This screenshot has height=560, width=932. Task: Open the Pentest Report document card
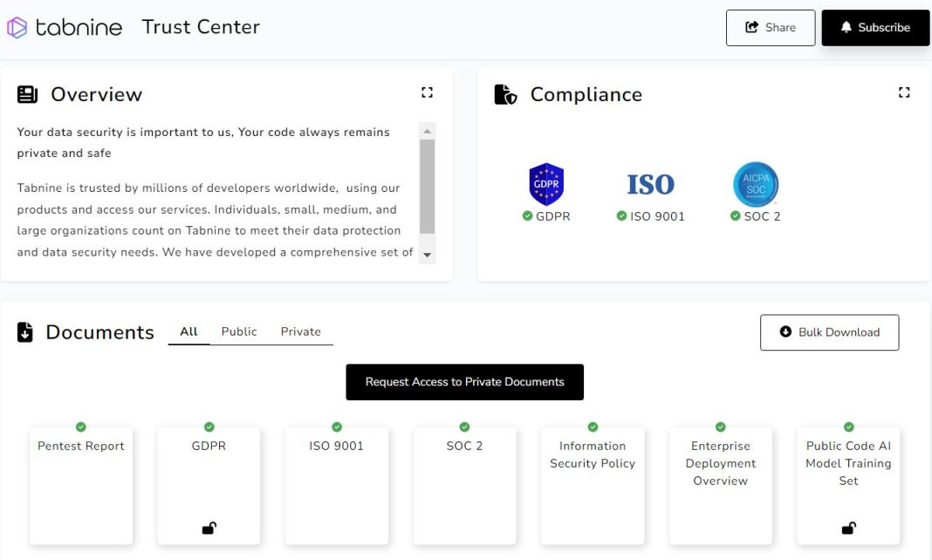click(x=81, y=484)
